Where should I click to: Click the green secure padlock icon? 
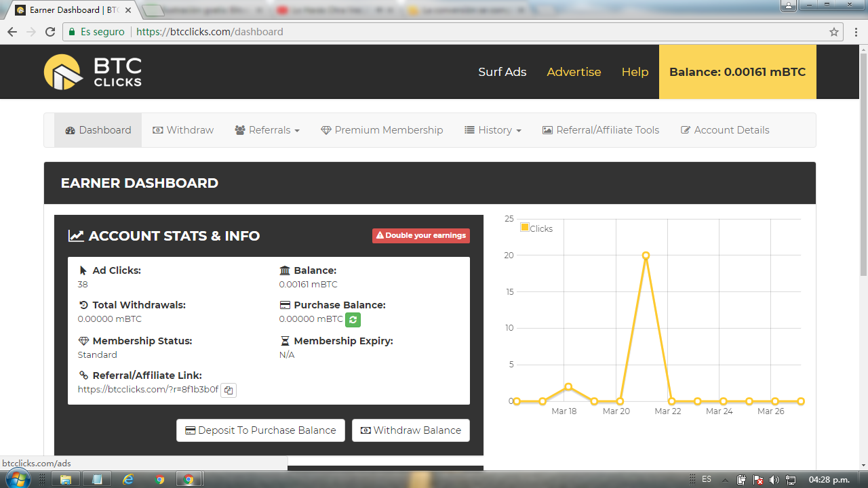point(72,32)
